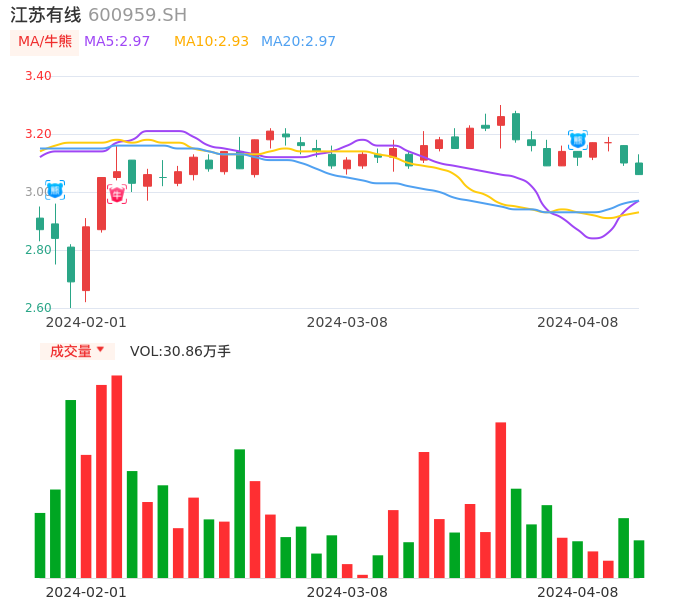Click the 2.60 price axis label
The height and width of the screenshot is (606, 686).
pos(38,308)
